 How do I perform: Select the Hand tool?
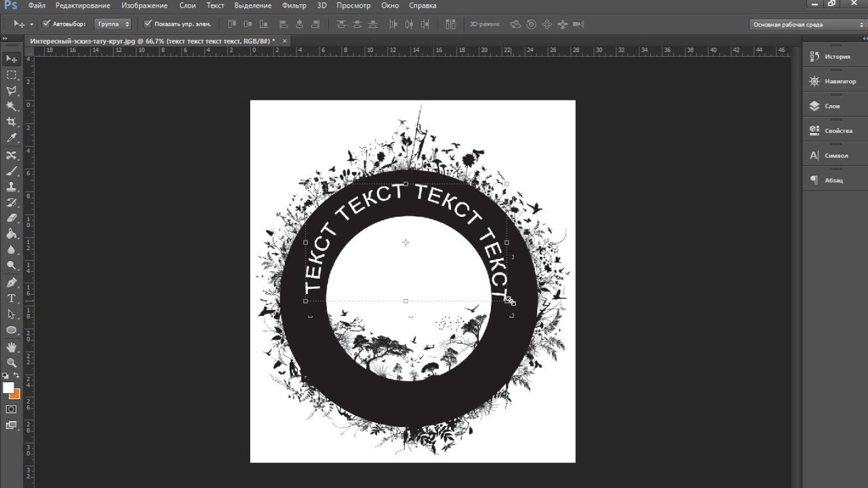click(12, 347)
